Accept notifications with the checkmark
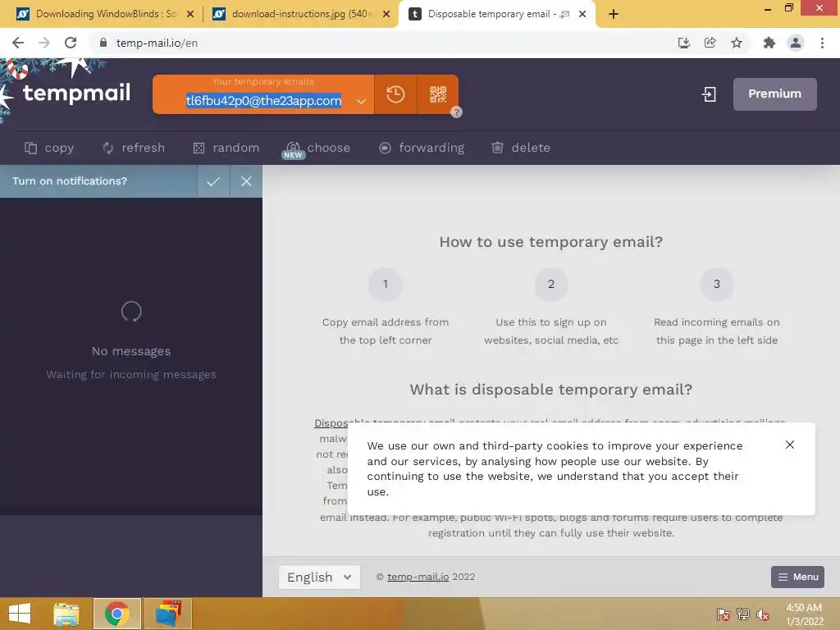 pyautogui.click(x=213, y=181)
